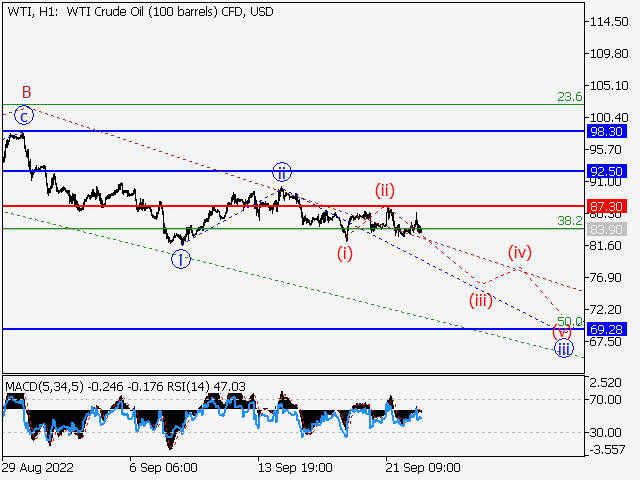
Task: Click the 13 Sep 19:00 time label
Action: click(x=295, y=468)
